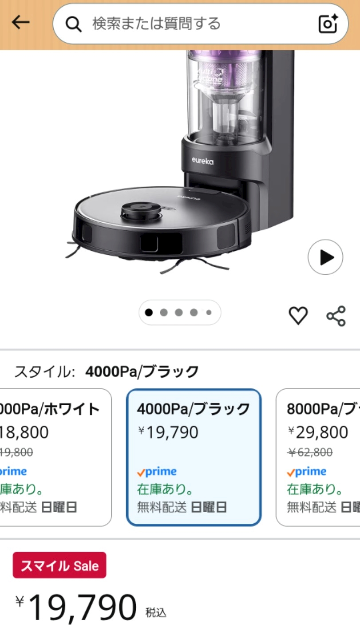Image resolution: width=360 pixels, height=644 pixels.
Task: Tap the prime logo in the 8000Pa card
Action: (x=307, y=471)
